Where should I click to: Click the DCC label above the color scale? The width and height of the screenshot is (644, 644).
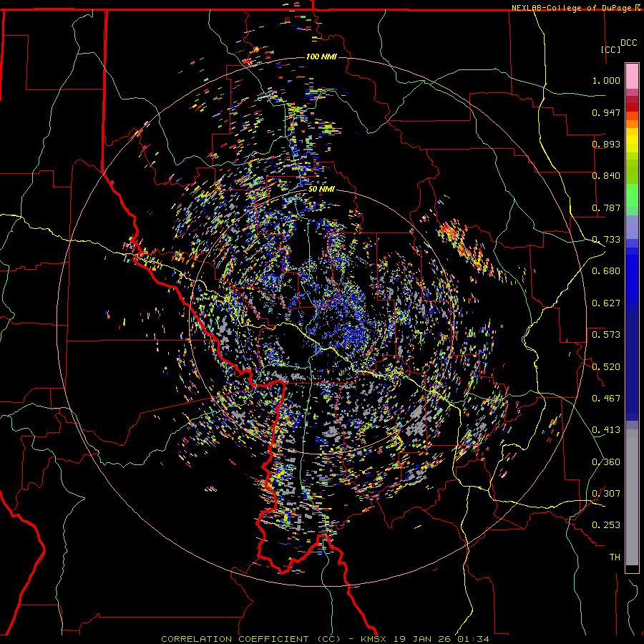(628, 43)
